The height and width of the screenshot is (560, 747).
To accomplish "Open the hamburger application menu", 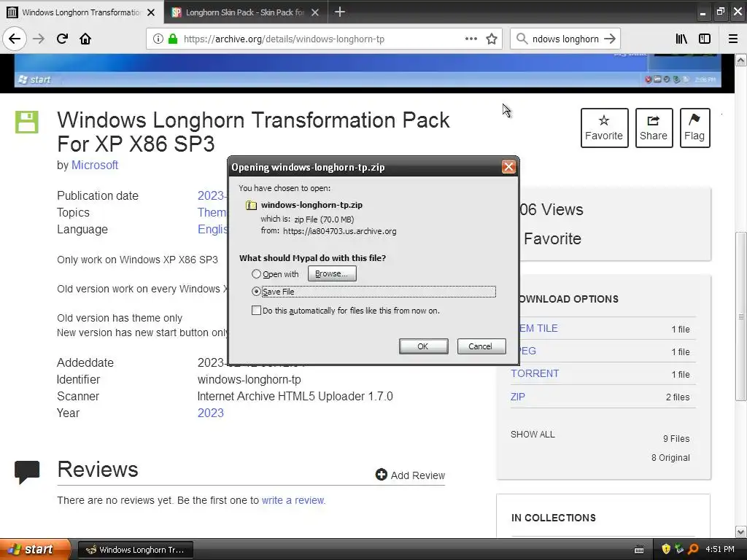I will pyautogui.click(x=733, y=39).
